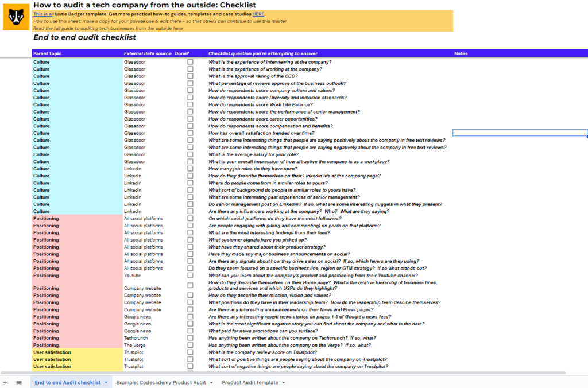Screen dimensions: 588x388
Task: Tick checkbox for open job roles question
Action: click(191, 169)
